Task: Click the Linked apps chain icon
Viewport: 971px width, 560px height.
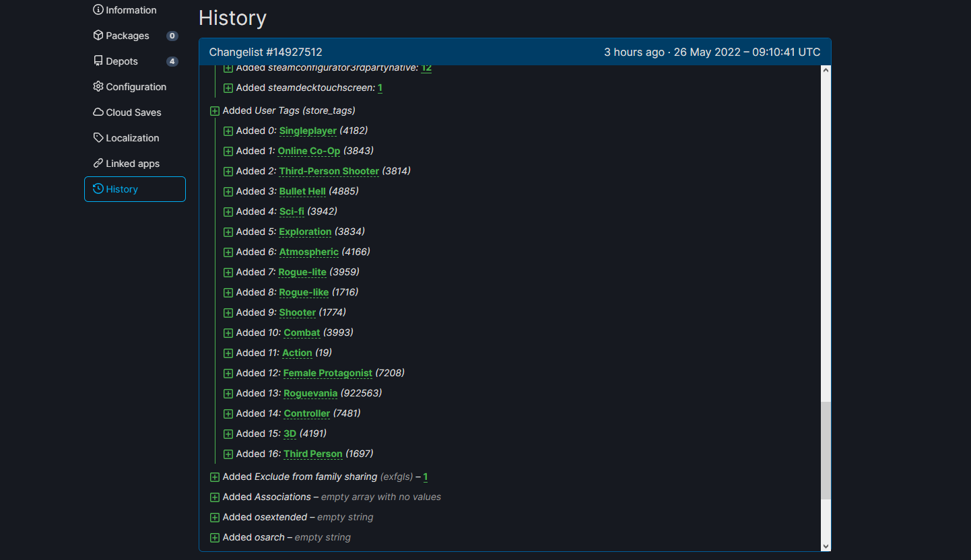Action: click(98, 164)
